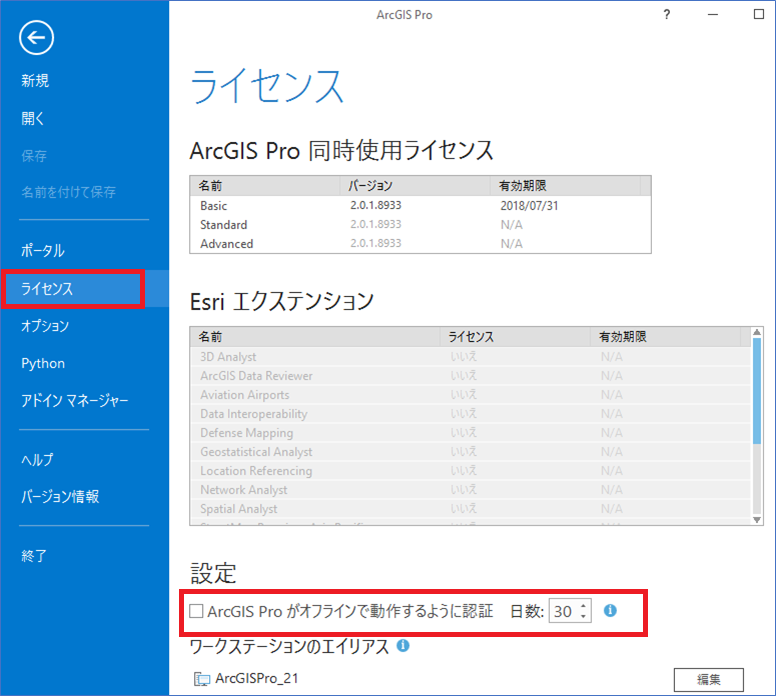Image resolution: width=776 pixels, height=696 pixels.
Task: Click info icon next to offline days
Action: pos(610,610)
